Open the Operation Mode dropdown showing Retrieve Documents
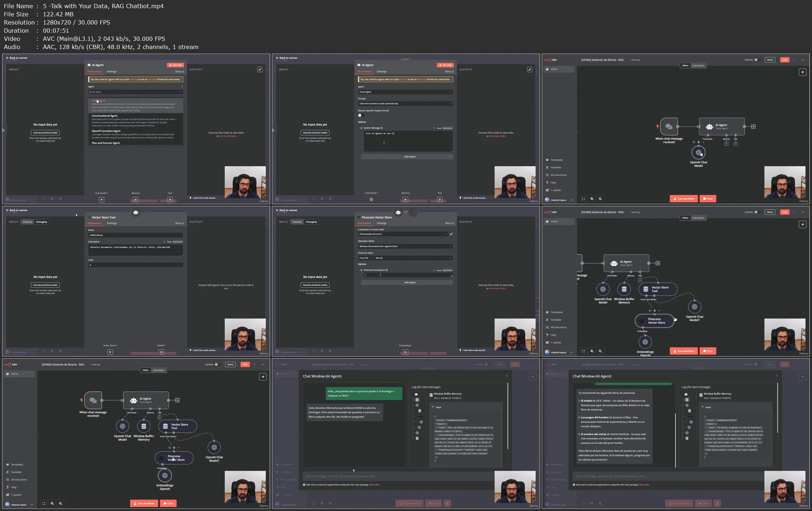The width and height of the screenshot is (812, 511). (x=405, y=246)
